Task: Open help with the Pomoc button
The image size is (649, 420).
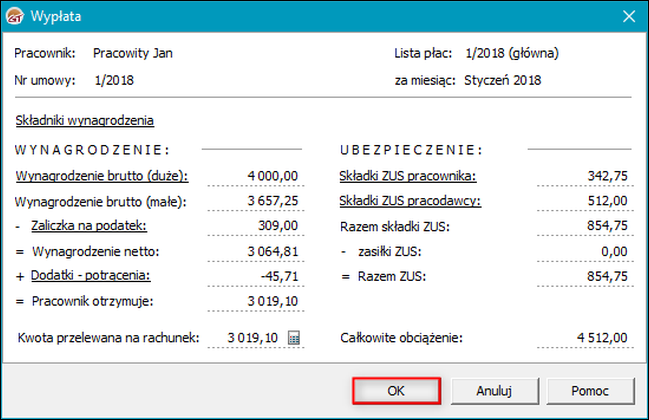Action: 587,391
